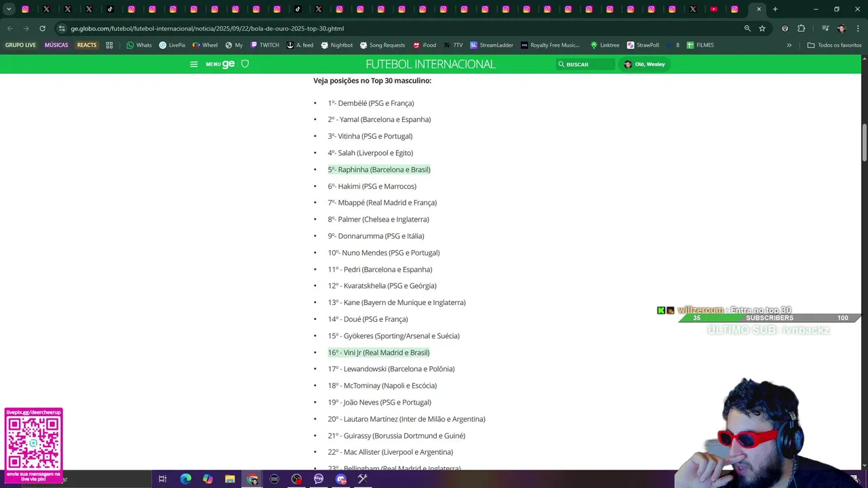
Task: Click the apps grid bookmark icon
Action: (109, 45)
